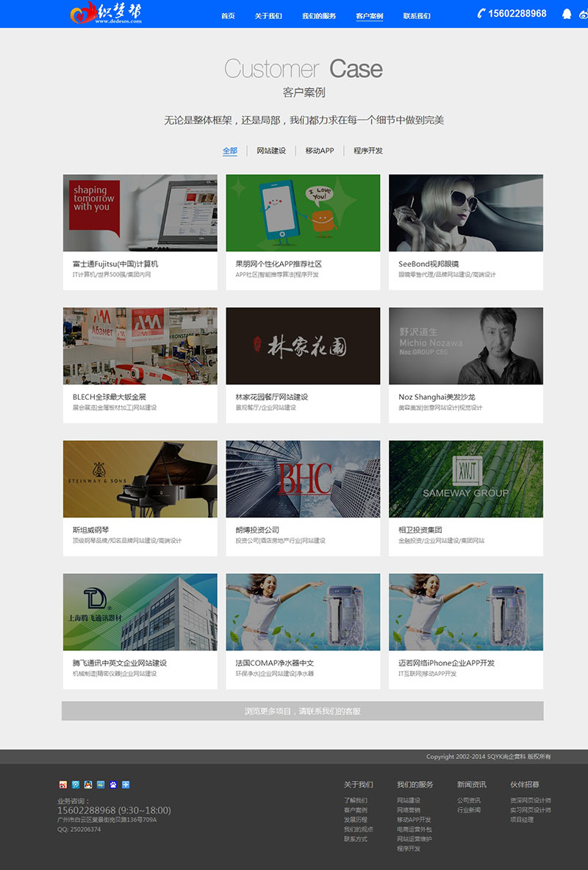Open footer link 程序开发
Image resolution: width=588 pixels, height=870 pixels.
pyautogui.click(x=409, y=849)
